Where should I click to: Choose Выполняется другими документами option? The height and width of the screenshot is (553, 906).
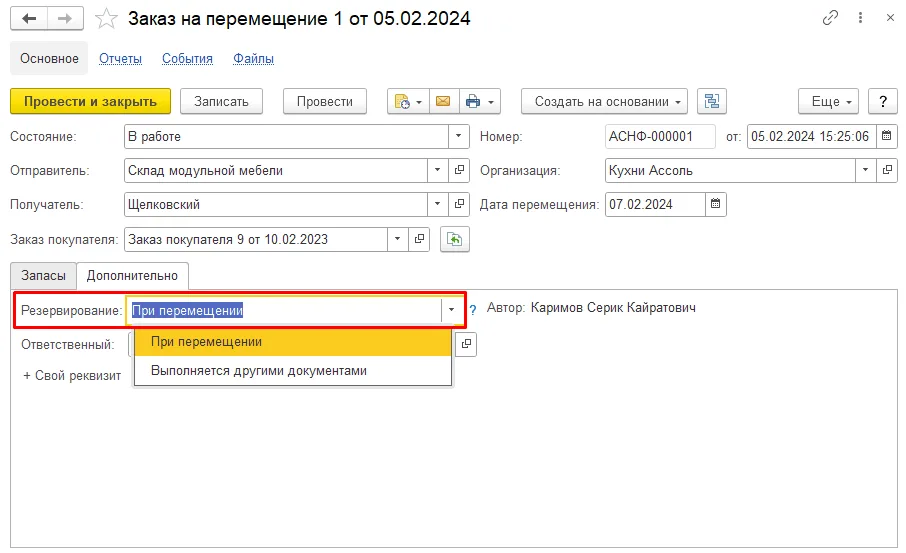point(292,371)
